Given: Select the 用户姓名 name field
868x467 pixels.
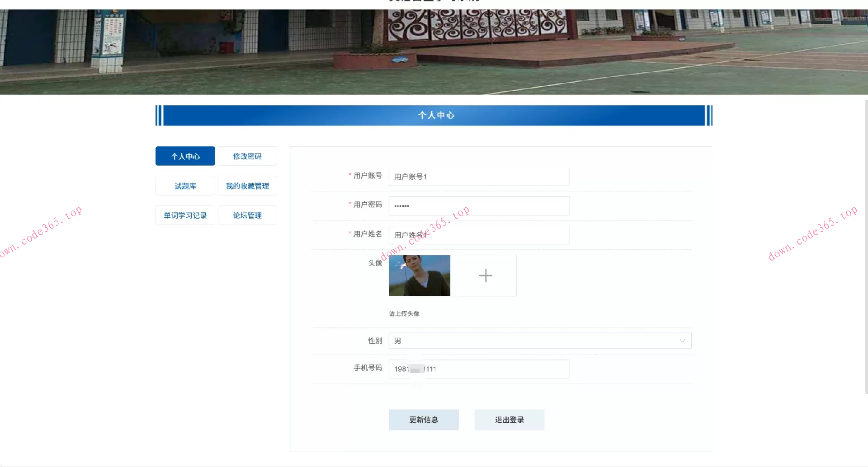Looking at the screenshot, I should coord(478,235).
